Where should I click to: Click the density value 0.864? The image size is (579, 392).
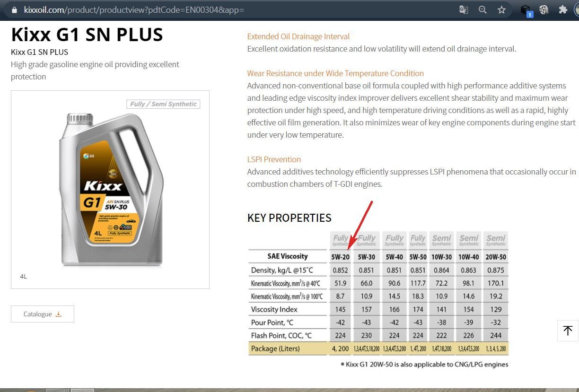pyautogui.click(x=441, y=270)
